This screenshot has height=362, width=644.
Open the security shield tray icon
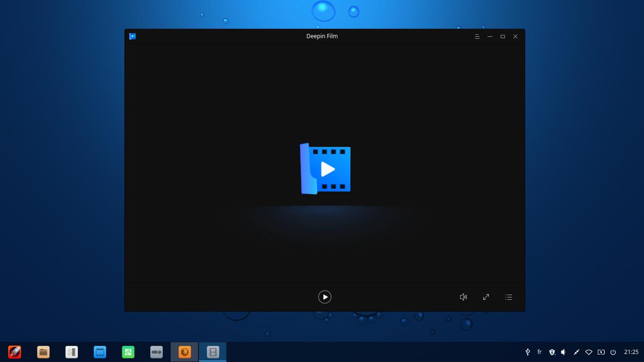tap(552, 352)
